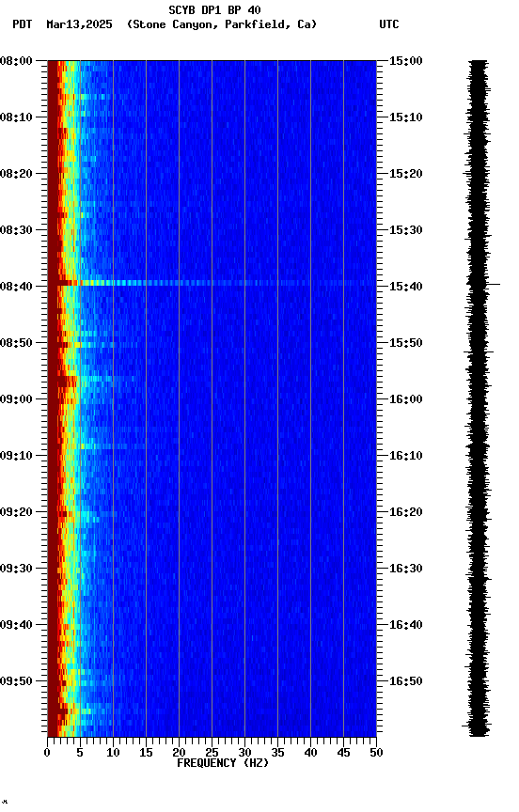The width and height of the screenshot is (519, 812).
Task: Click the '16:10' UTC time label
Action: (x=406, y=456)
